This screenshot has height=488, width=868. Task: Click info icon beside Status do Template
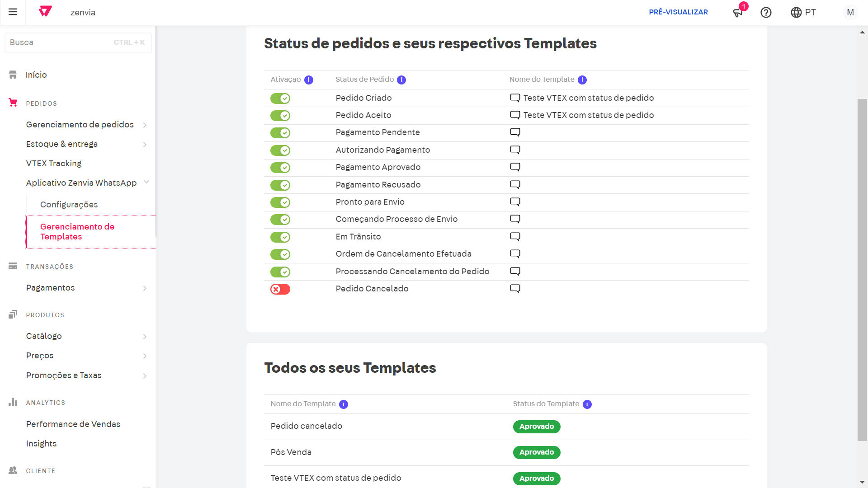[587, 404]
